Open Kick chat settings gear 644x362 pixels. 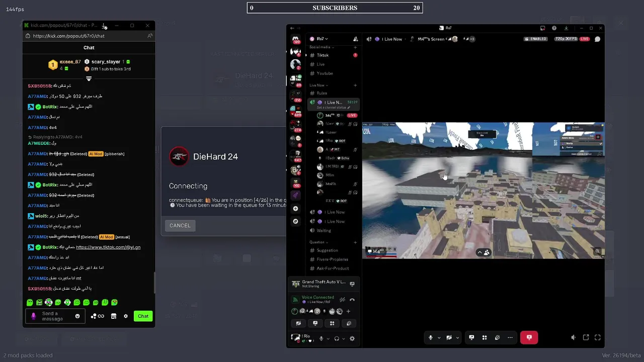[126, 316]
